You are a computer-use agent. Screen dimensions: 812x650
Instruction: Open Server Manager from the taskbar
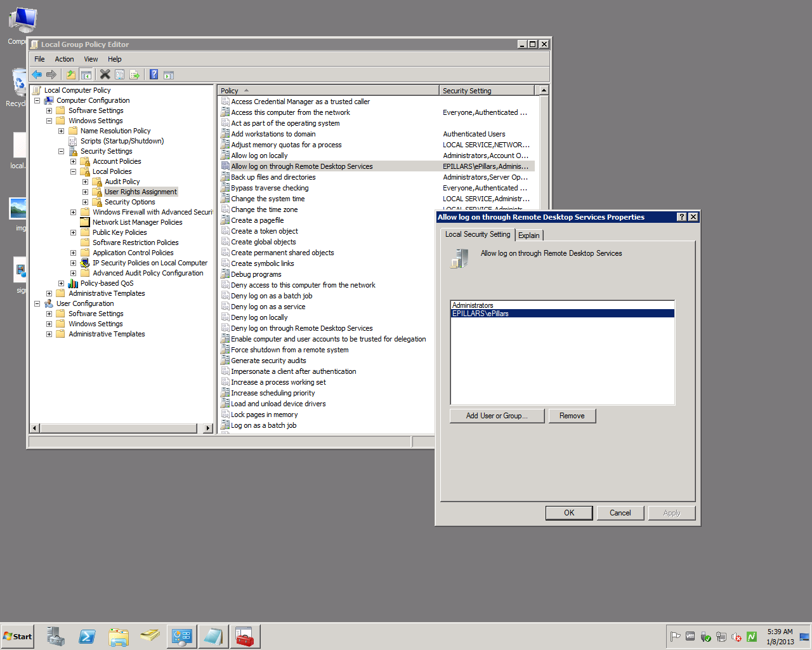[x=55, y=636]
